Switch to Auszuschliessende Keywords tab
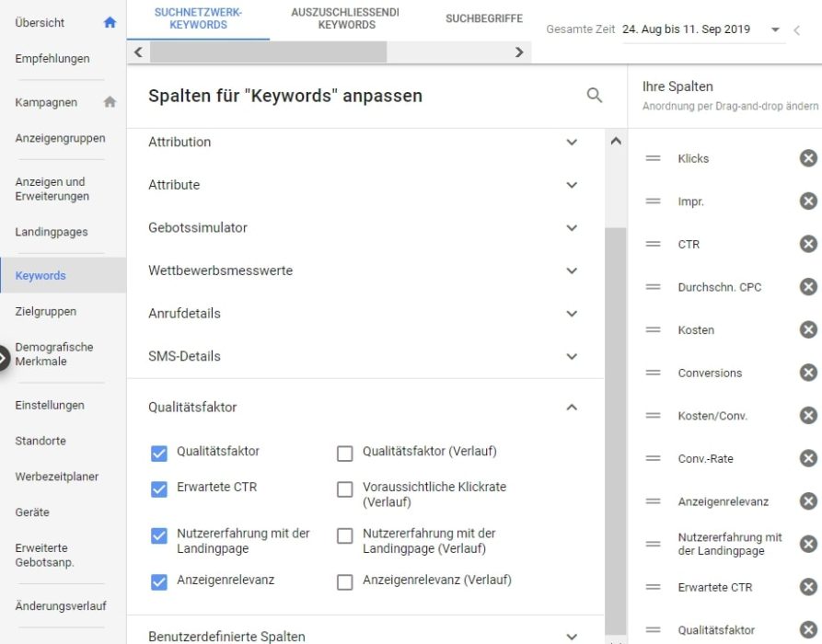 (x=346, y=19)
